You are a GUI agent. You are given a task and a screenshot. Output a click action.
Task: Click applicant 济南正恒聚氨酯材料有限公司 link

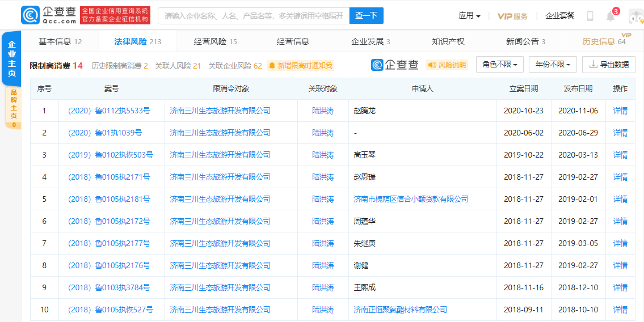tap(400, 310)
